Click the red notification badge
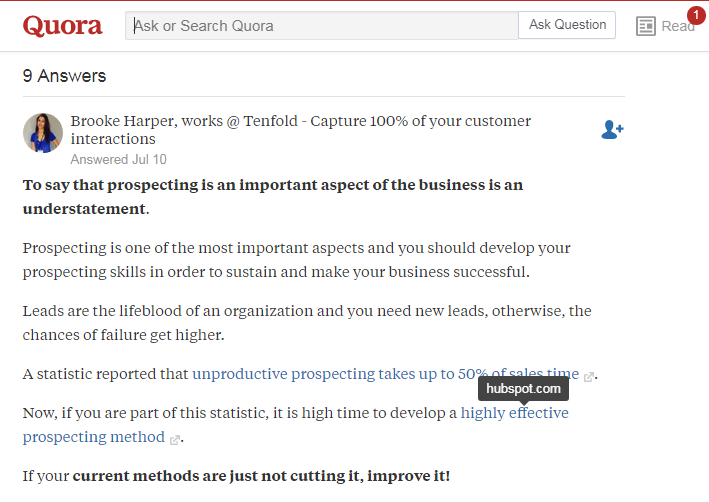 pyautogui.click(x=696, y=15)
